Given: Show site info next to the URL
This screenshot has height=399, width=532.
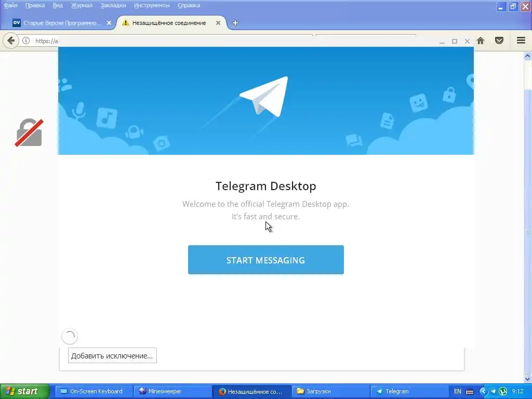Looking at the screenshot, I should coord(26,41).
